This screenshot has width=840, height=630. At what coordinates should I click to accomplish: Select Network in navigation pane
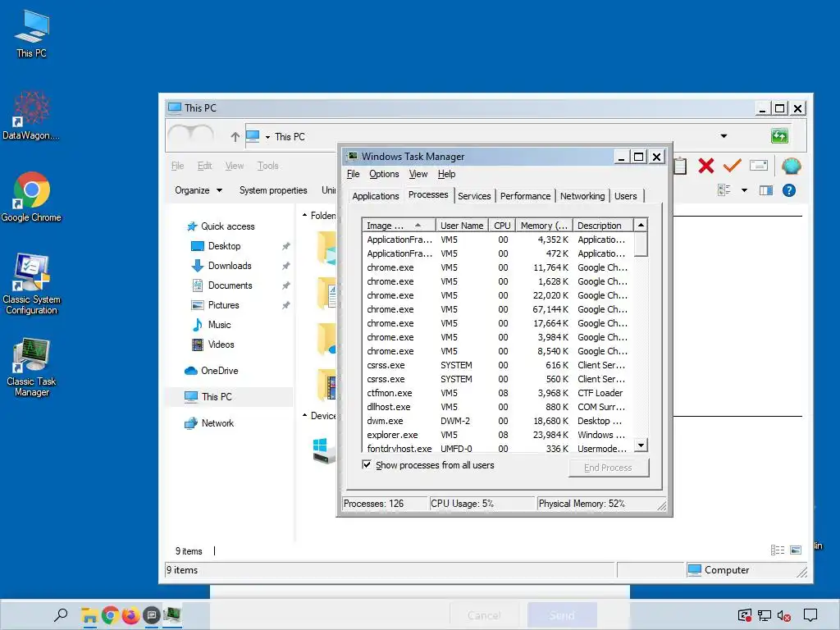tap(210, 423)
